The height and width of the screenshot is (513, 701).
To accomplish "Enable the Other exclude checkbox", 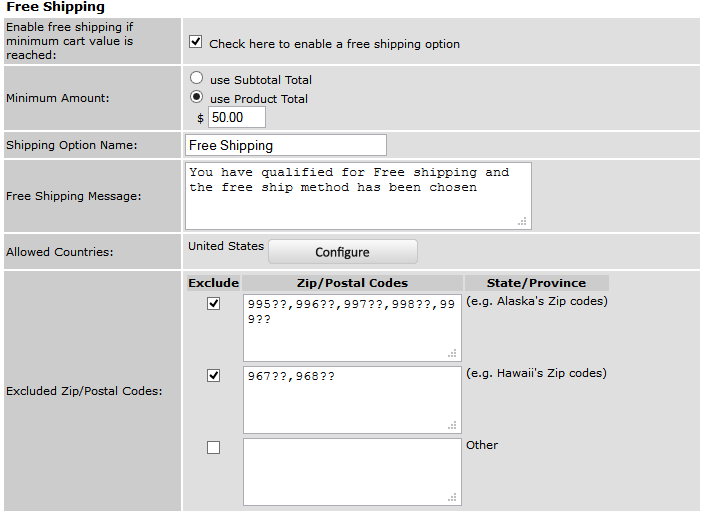I will point(214,448).
